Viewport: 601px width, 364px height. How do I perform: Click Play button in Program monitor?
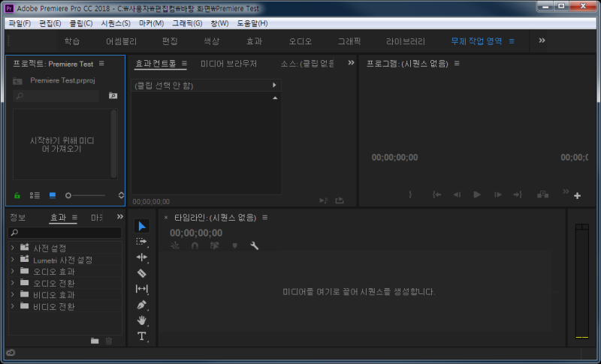point(477,195)
